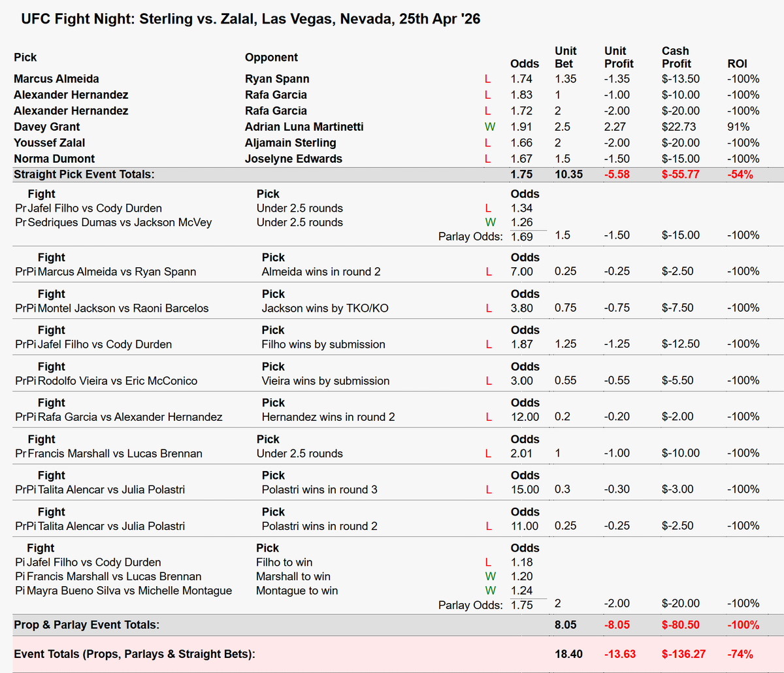This screenshot has height=673, width=784.
Task: Select the $-12.50 cash profit value
Action: point(681,344)
